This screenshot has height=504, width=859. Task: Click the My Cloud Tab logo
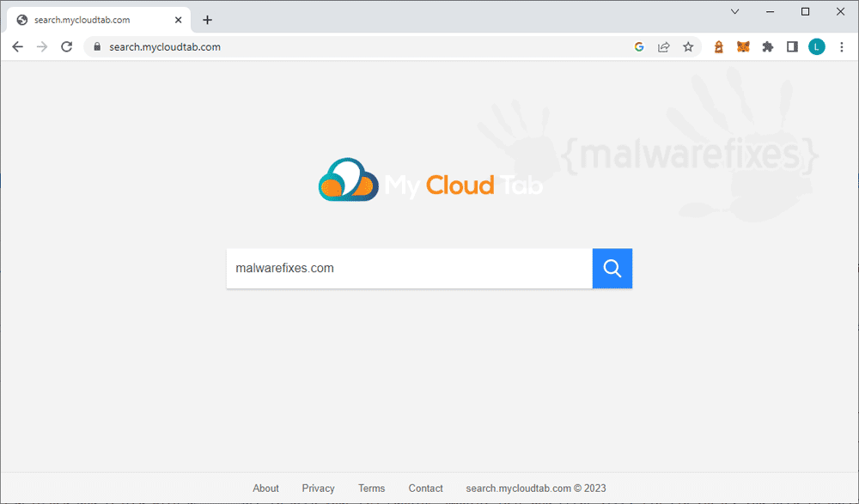pyautogui.click(x=430, y=180)
